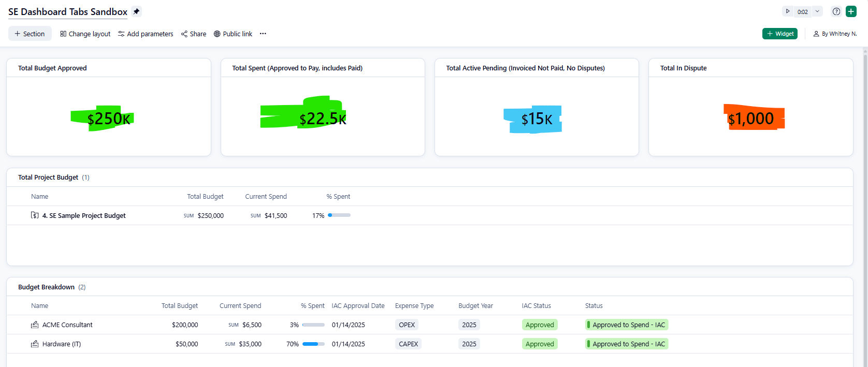This screenshot has height=367, width=868.
Task: Click the By Whitney N. owner label
Action: 835,34
